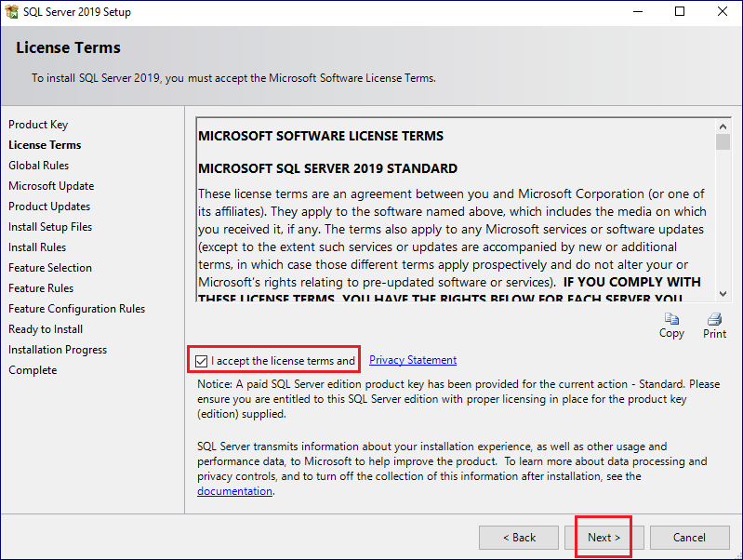Open the documentation link
Image resolution: width=743 pixels, height=560 pixels.
(x=234, y=491)
